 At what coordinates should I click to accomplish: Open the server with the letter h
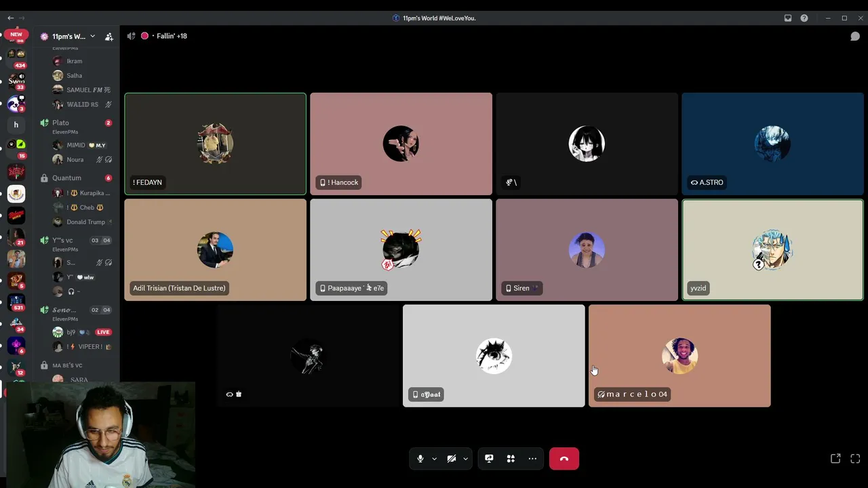point(16,125)
